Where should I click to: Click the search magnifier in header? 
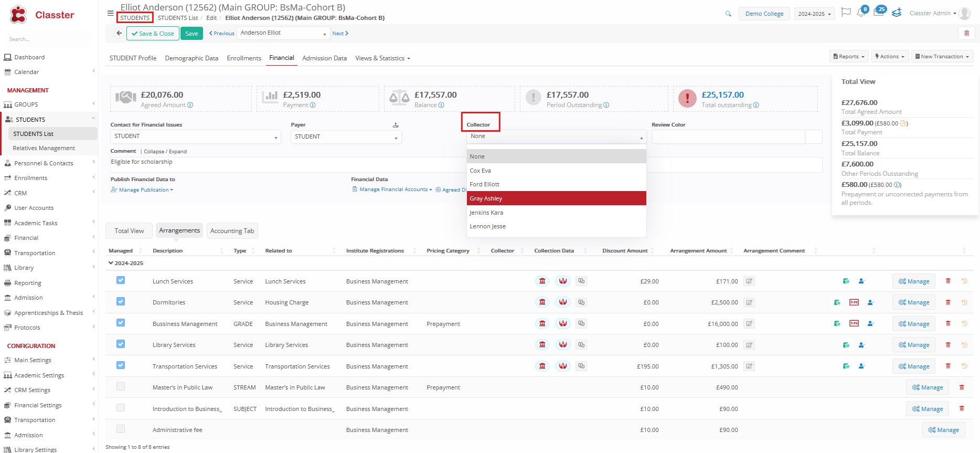tap(728, 14)
